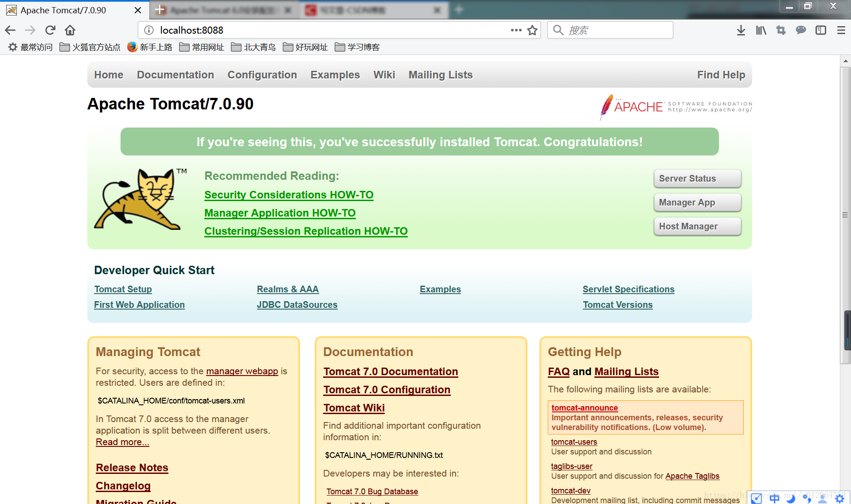Click the Apache Software Foundation logo
The height and width of the screenshot is (504, 851).
click(675, 107)
